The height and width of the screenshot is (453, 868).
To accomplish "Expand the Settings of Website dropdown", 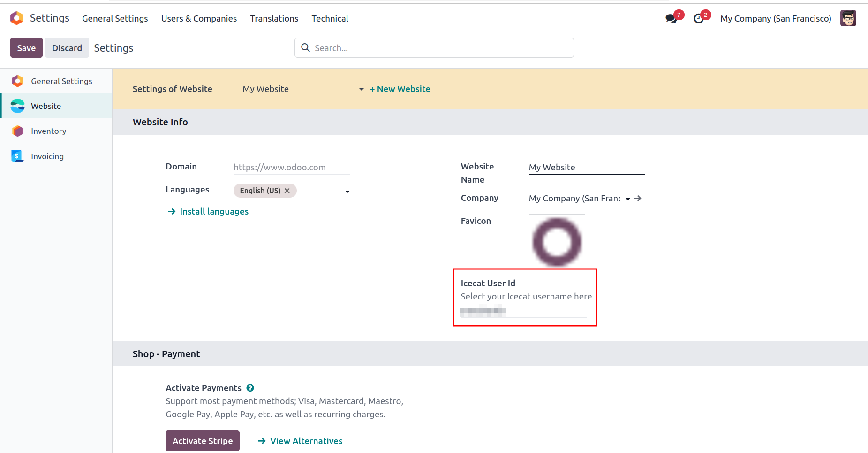I will point(361,89).
